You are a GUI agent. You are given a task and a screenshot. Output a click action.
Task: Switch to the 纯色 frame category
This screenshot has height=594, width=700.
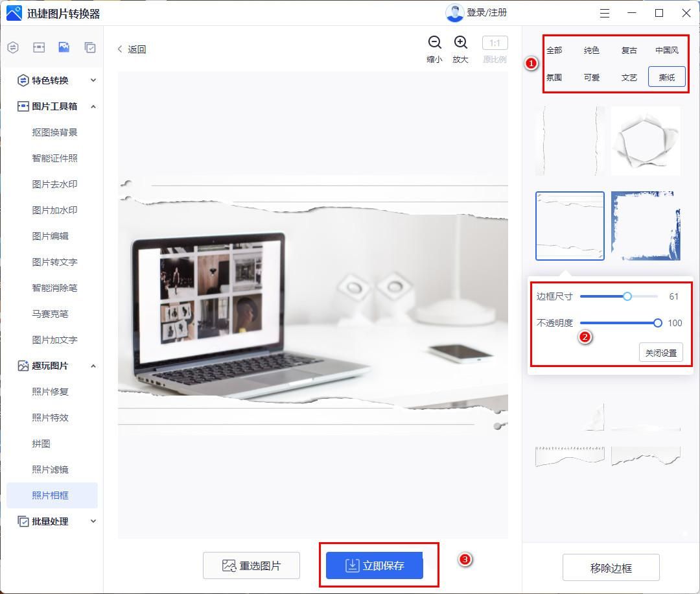592,51
